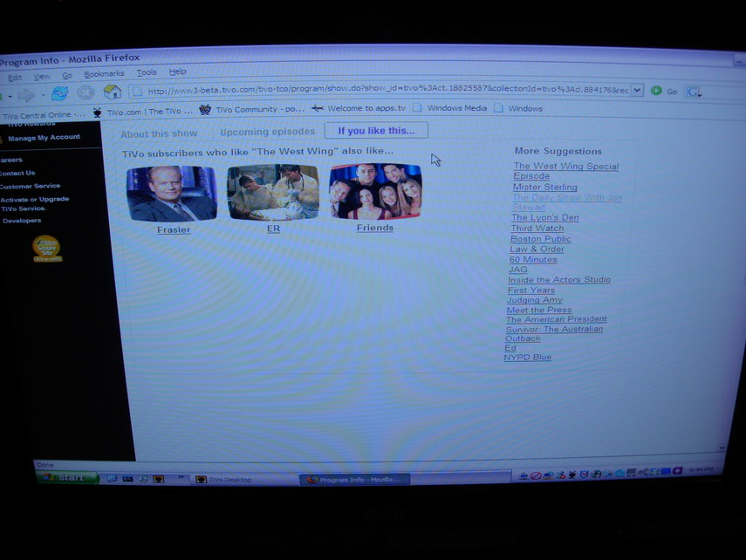746x560 pixels.
Task: Click the first Quick Launch icon
Action: coord(112,478)
